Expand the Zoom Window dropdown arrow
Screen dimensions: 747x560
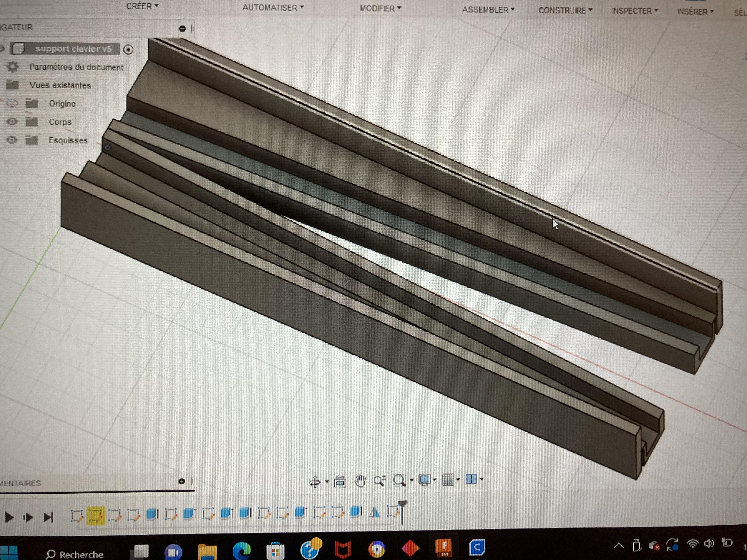coord(412,480)
